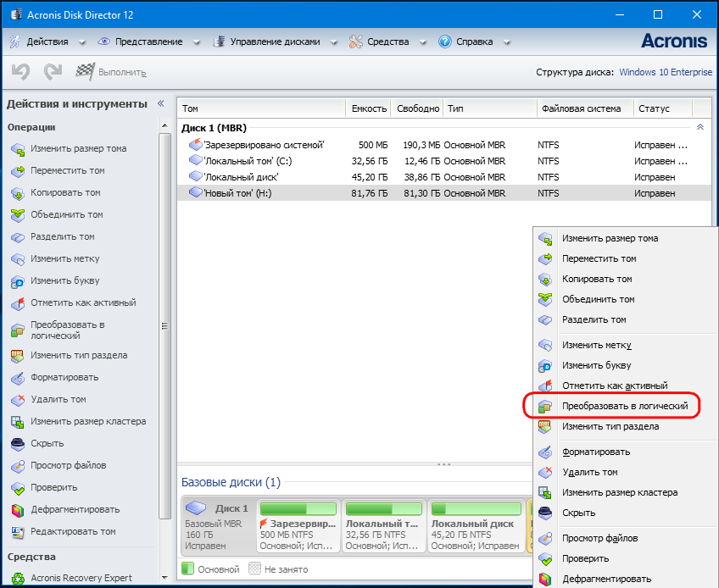Select Изменить размер тома in context menu
This screenshot has width=719, height=588.
pos(609,238)
